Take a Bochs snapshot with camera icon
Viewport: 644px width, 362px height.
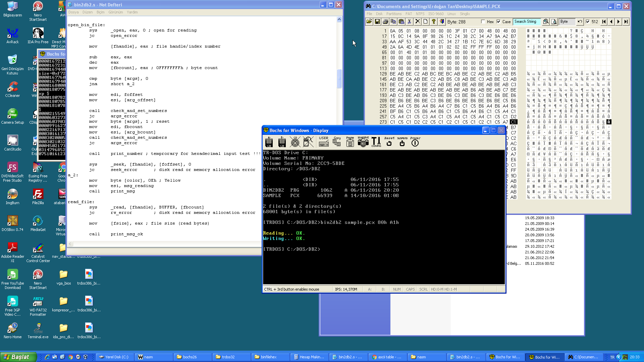pyautogui.click(x=363, y=142)
